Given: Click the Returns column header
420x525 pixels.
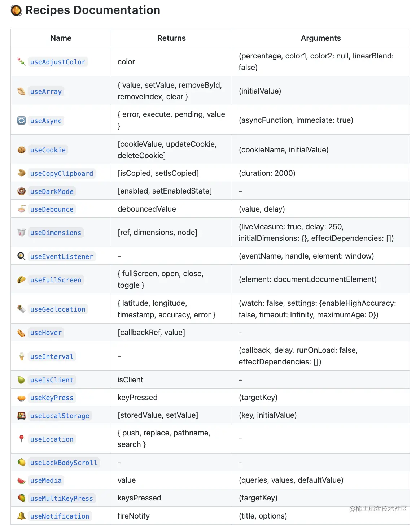Looking at the screenshot, I should (171, 38).
